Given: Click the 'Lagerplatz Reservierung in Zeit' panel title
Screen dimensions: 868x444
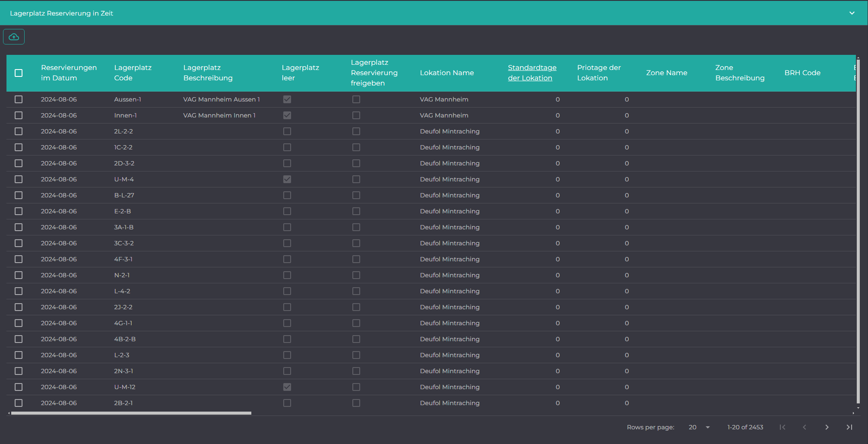Looking at the screenshot, I should coord(62,13).
